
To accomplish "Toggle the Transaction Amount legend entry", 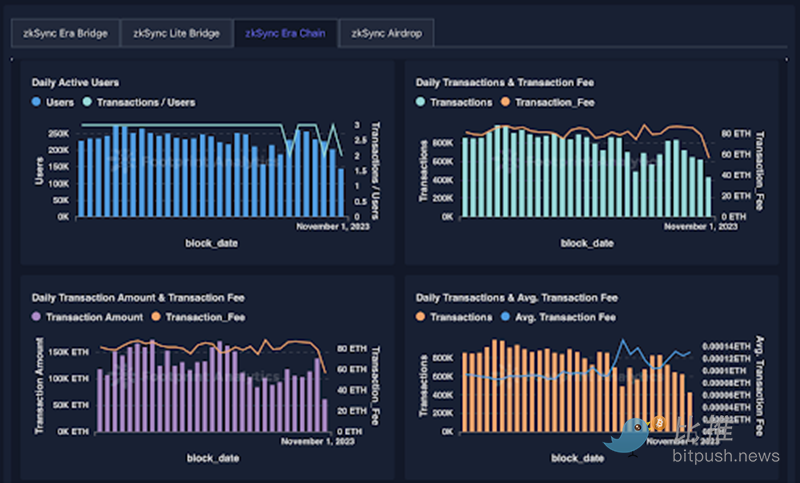I will point(87,317).
